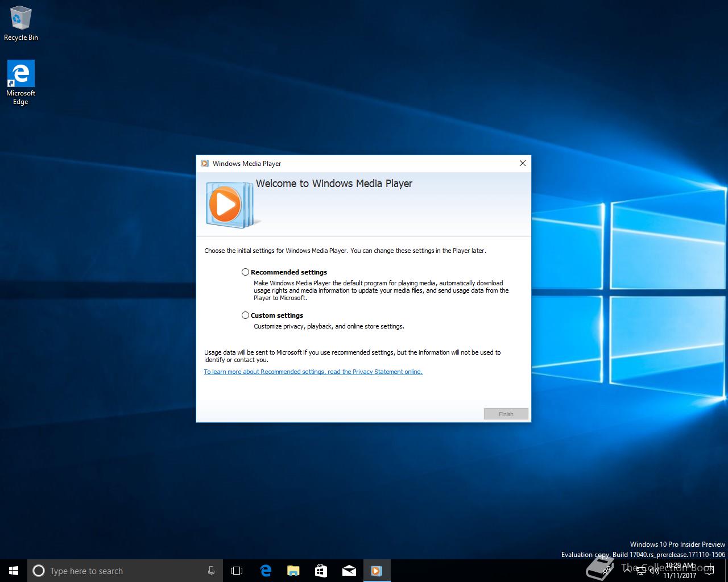Image resolution: width=728 pixels, height=582 pixels.
Task: Open Microsoft Store from the taskbar
Action: 321,571
